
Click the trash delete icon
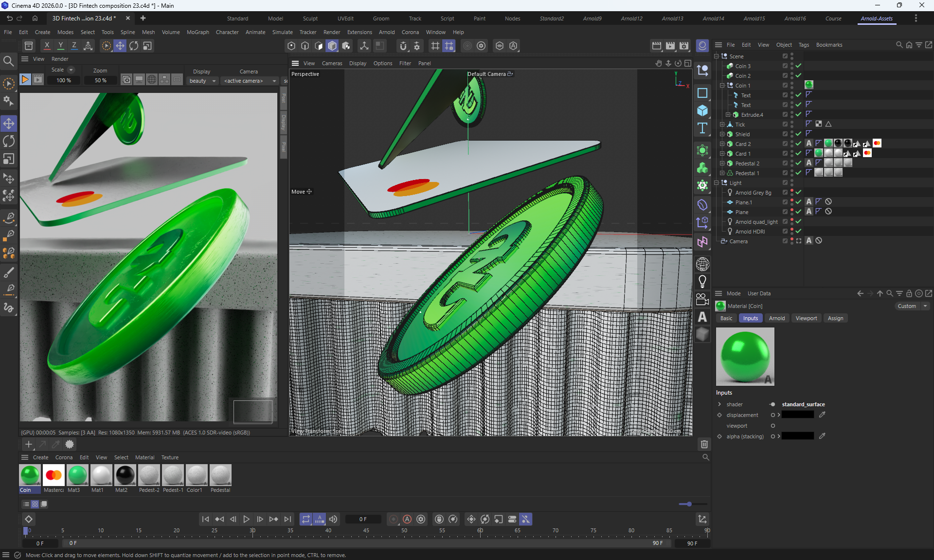(704, 444)
